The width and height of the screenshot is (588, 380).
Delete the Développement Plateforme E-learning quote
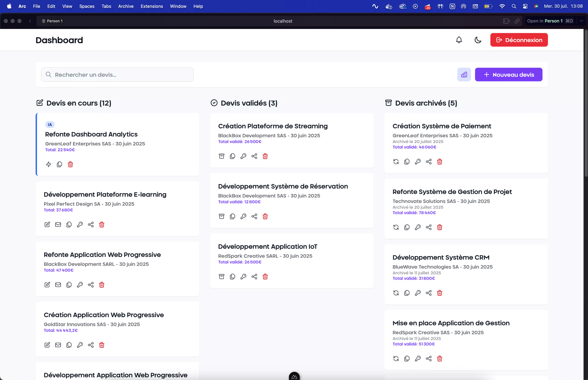[x=101, y=225]
